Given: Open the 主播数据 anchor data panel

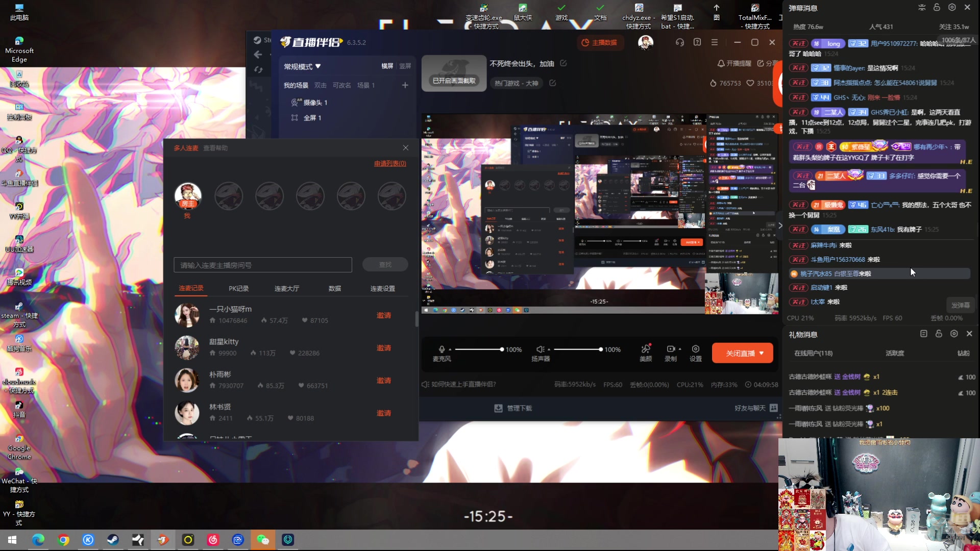Looking at the screenshot, I should pyautogui.click(x=599, y=42).
